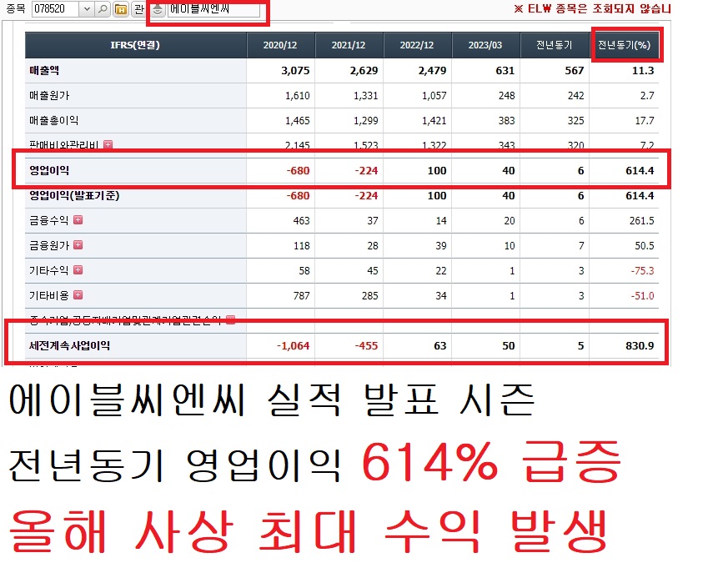
Task: Click the 463 financial income value
Action: click(302, 221)
